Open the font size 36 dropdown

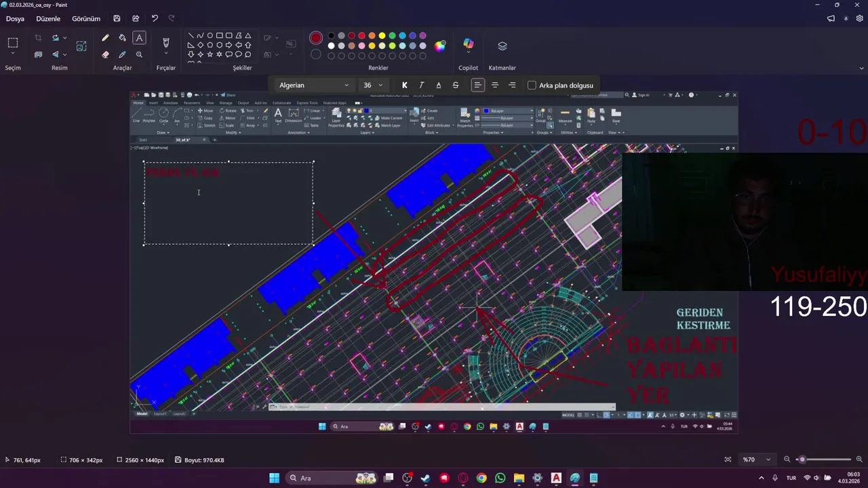coord(372,85)
